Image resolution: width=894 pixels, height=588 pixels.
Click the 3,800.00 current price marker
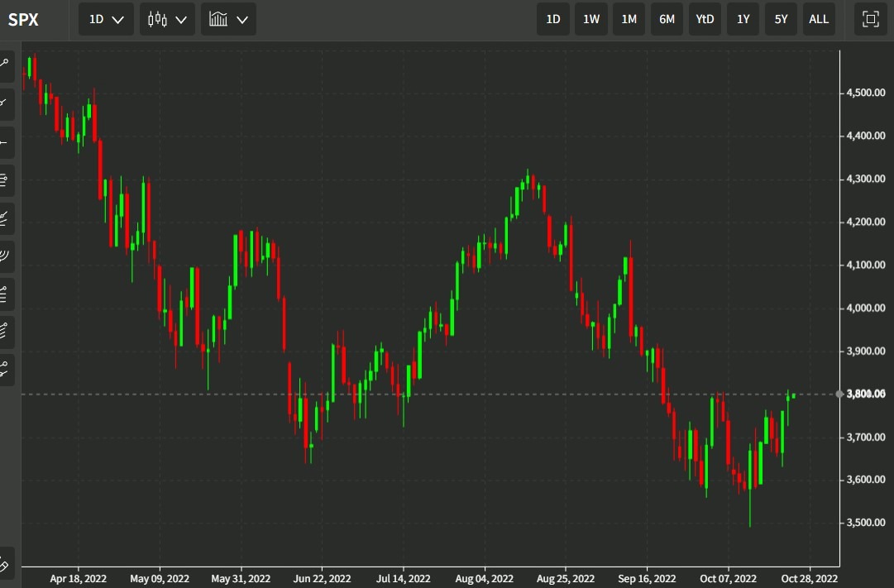(x=865, y=394)
